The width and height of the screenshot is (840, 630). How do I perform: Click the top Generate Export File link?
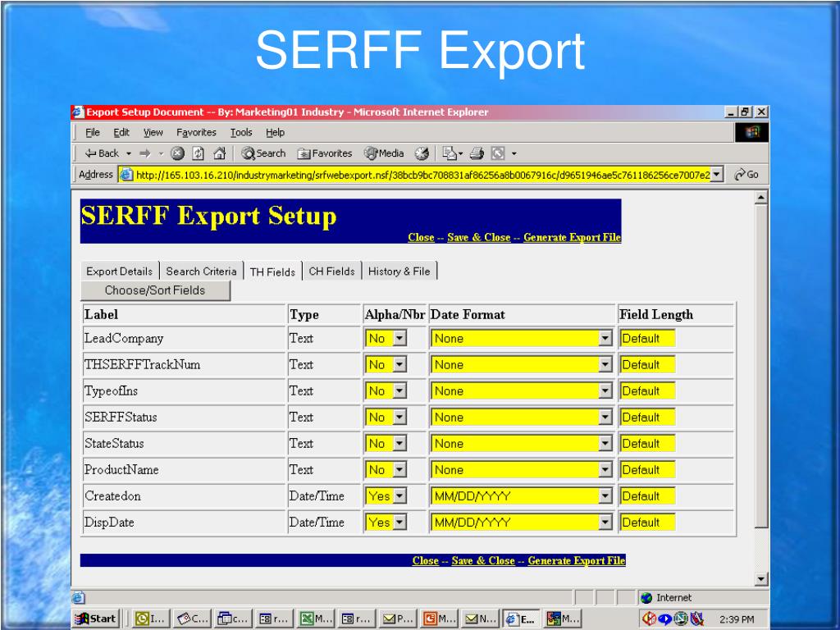point(572,237)
